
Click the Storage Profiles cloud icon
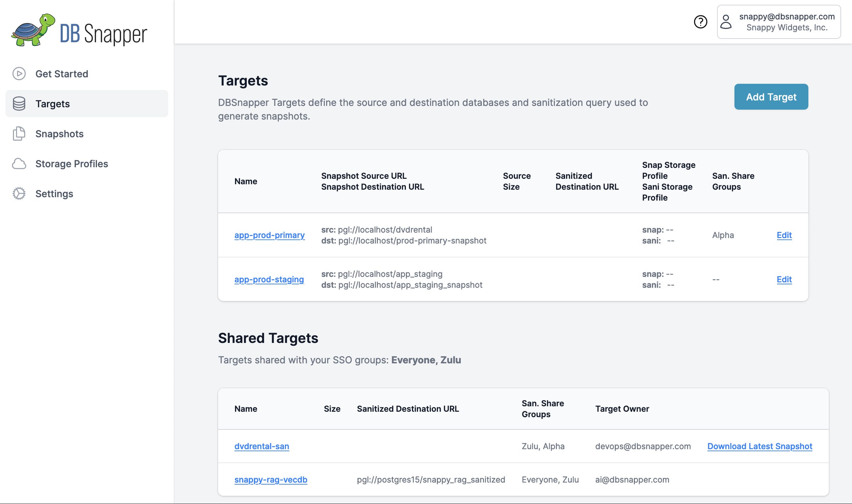point(19,163)
